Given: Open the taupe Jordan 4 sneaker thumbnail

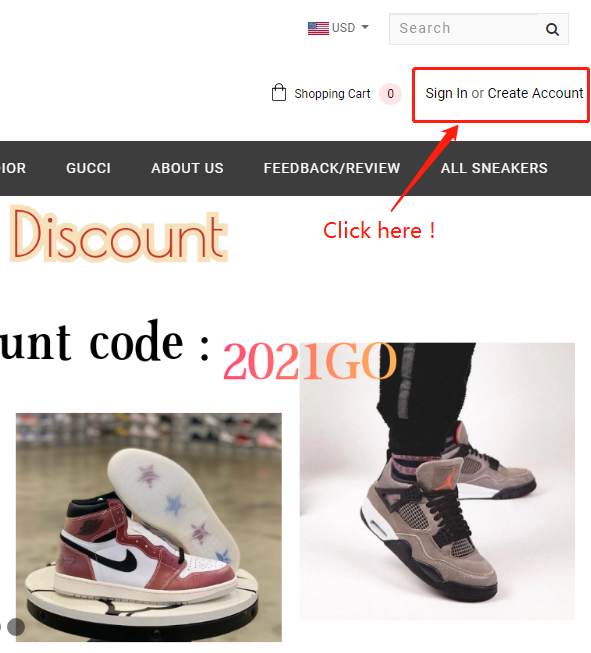Looking at the screenshot, I should coord(437,481).
